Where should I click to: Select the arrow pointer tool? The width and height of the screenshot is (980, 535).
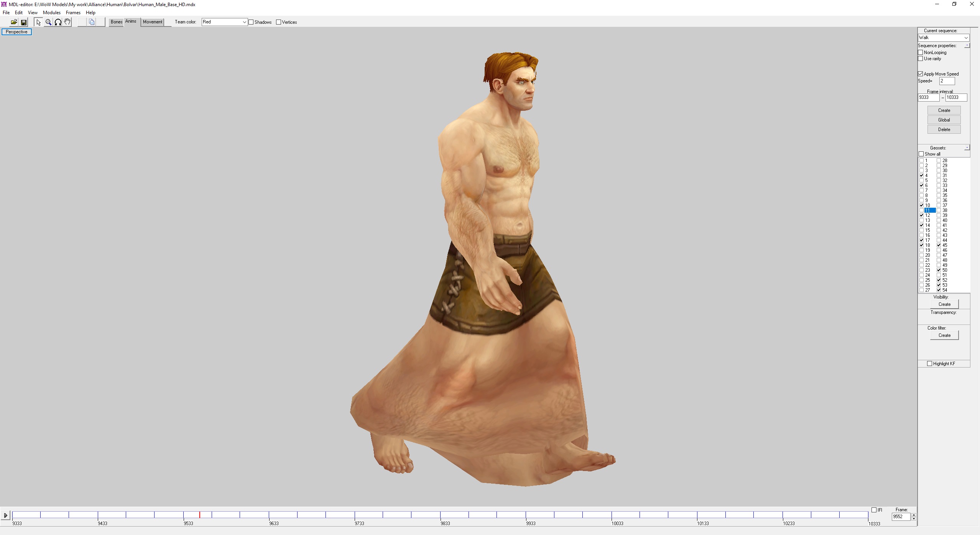pyautogui.click(x=38, y=22)
